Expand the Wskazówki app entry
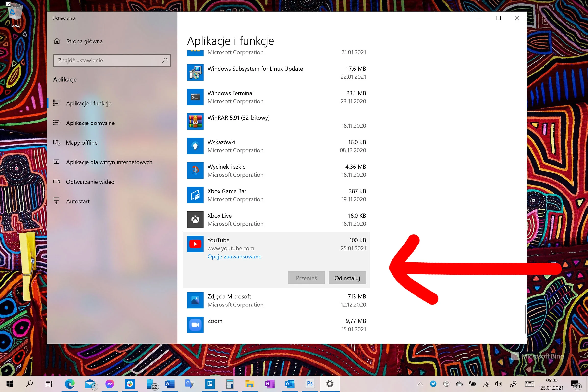This screenshot has height=392, width=588. point(277,146)
